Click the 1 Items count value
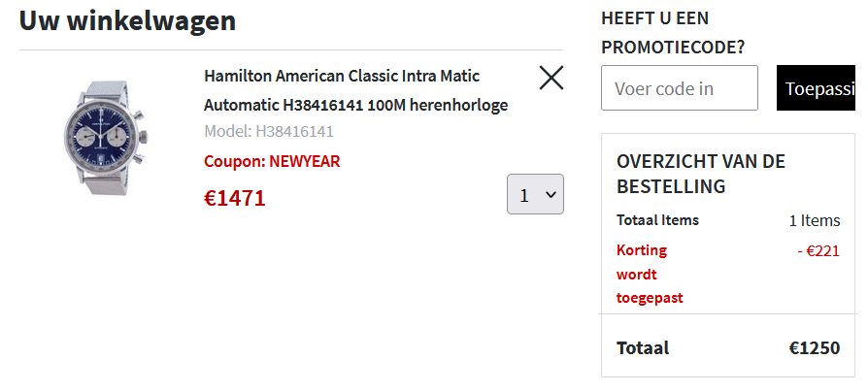Viewport: 868px width, 392px height. [815, 220]
